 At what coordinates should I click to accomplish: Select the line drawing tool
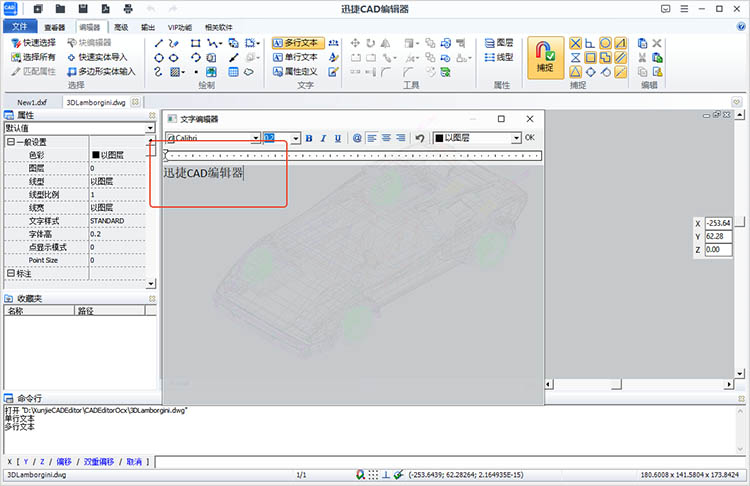(x=159, y=44)
